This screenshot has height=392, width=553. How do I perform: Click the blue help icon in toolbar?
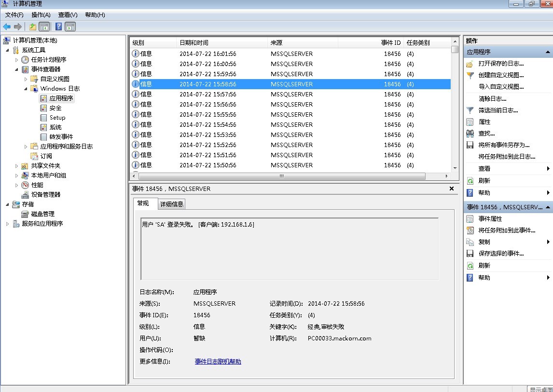tap(58, 27)
